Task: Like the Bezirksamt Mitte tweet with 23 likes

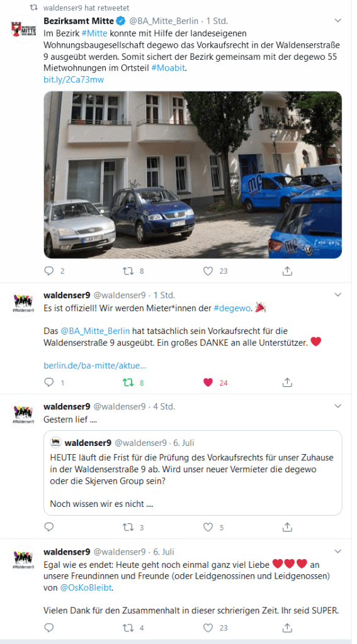Action: tap(208, 271)
